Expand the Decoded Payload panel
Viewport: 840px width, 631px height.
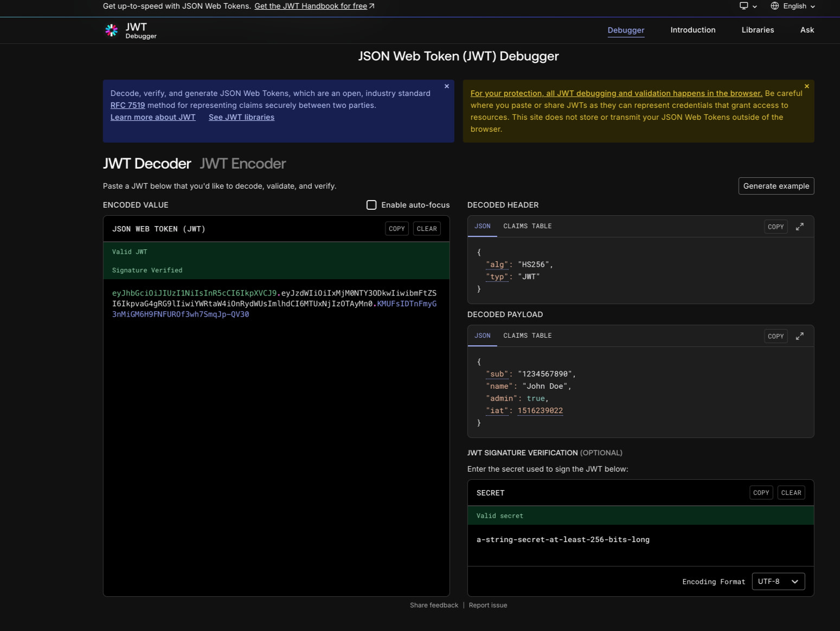pyautogui.click(x=799, y=336)
